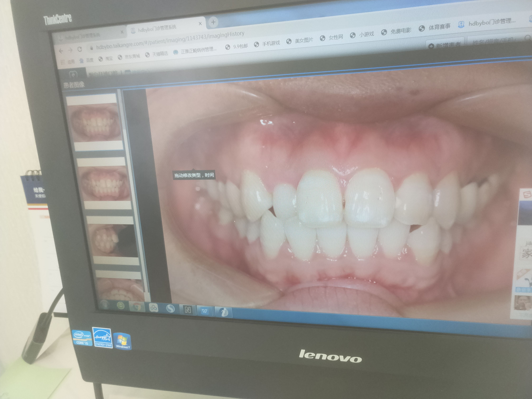This screenshot has width=532, height=399.
Task: Open the 京东商城 bookmark
Action: pyautogui.click(x=129, y=57)
